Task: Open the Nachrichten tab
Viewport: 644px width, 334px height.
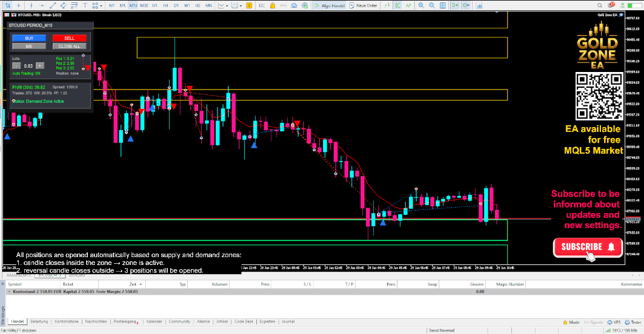Action: (96, 322)
